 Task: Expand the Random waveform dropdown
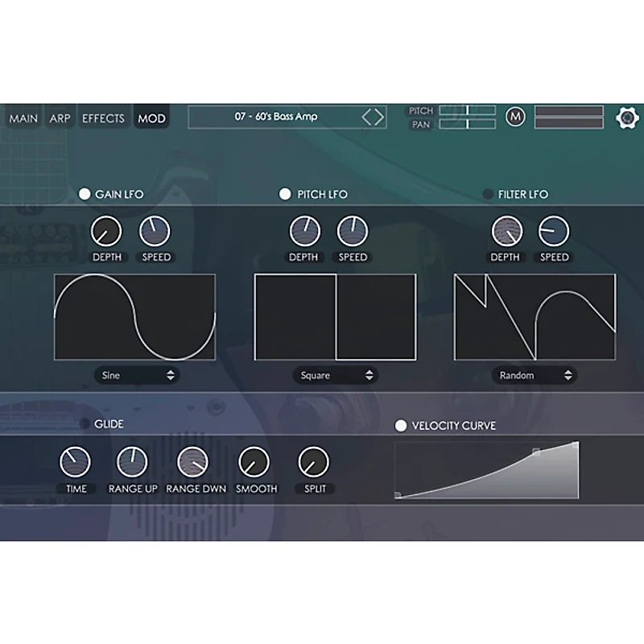point(535,375)
